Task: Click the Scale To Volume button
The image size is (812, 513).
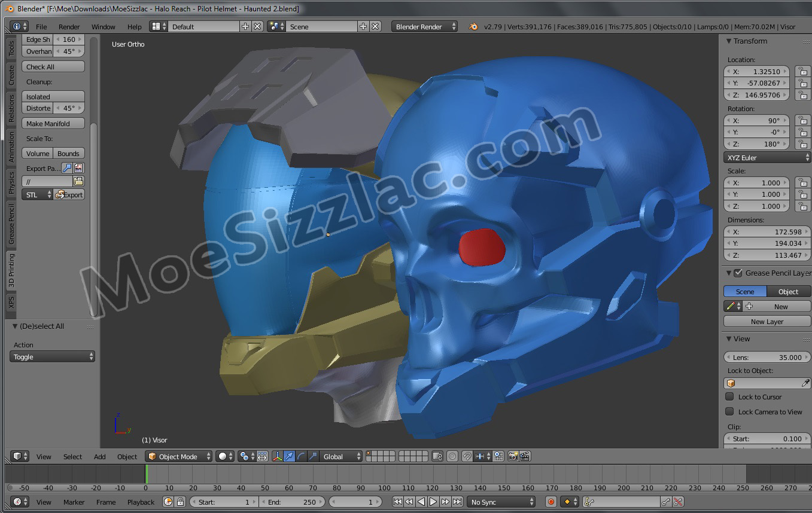Action: click(x=38, y=153)
